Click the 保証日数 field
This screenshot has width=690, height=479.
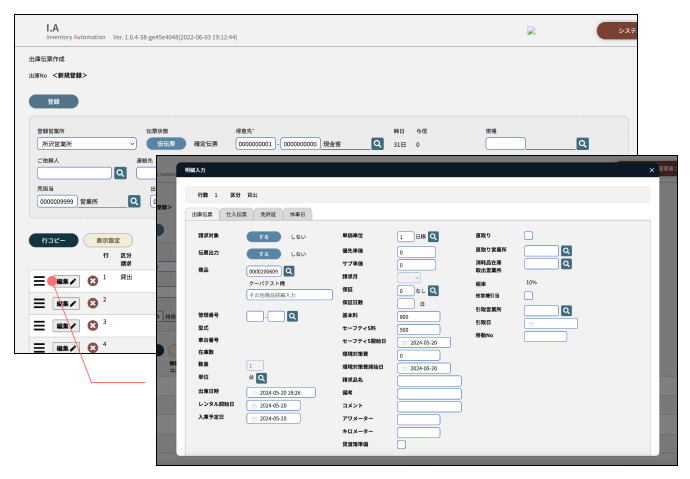tap(406, 303)
